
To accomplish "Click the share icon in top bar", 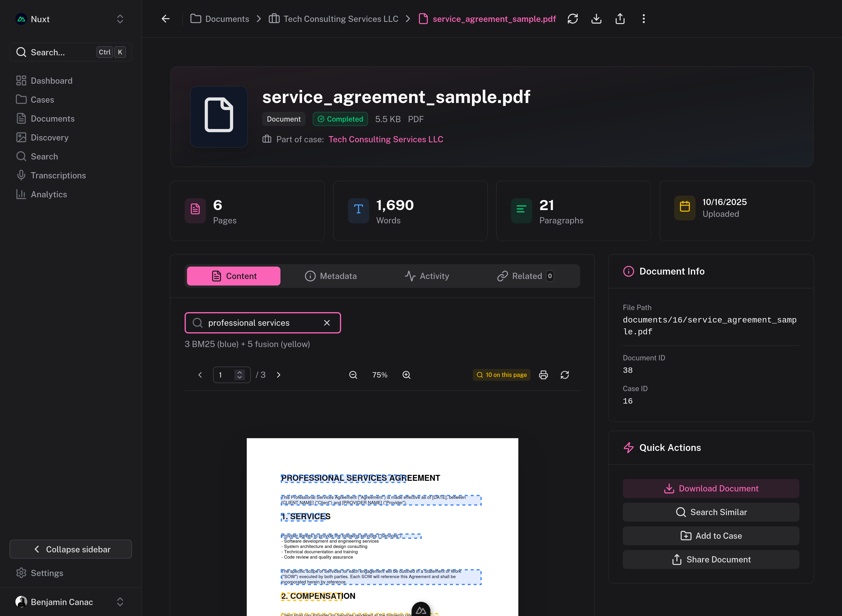I will tap(620, 19).
